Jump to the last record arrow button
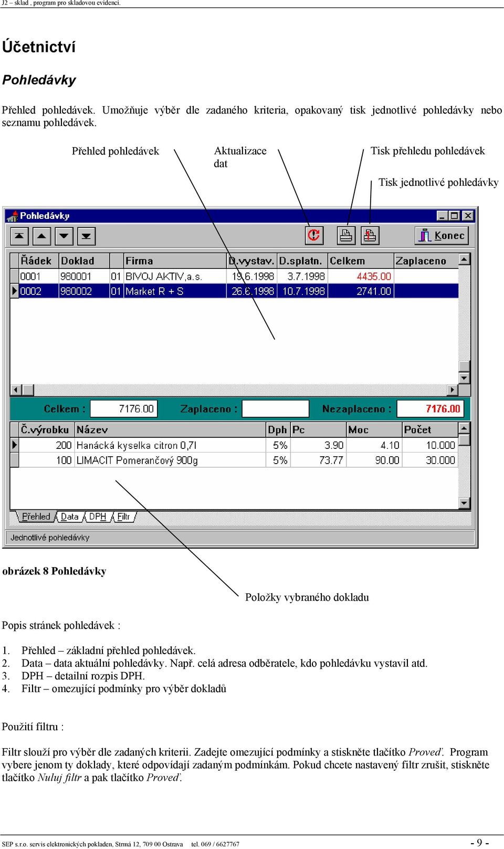The height and width of the screenshot is (849, 504). point(86,236)
